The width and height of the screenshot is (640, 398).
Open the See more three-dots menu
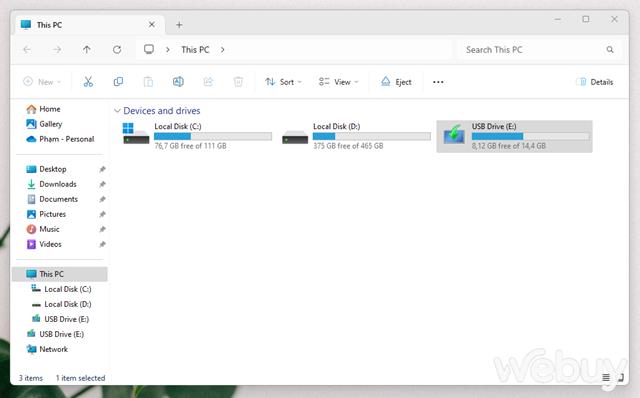tap(438, 82)
